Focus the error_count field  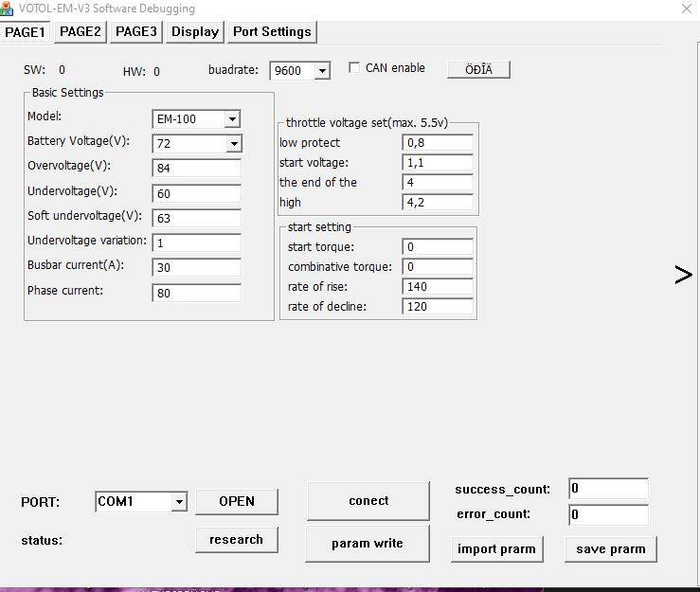pos(608,514)
